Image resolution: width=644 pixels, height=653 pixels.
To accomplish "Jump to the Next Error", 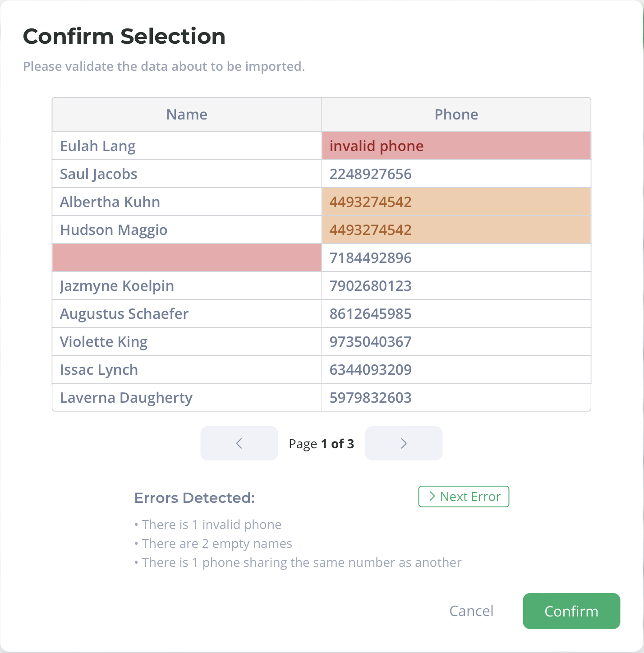I will [x=464, y=497].
